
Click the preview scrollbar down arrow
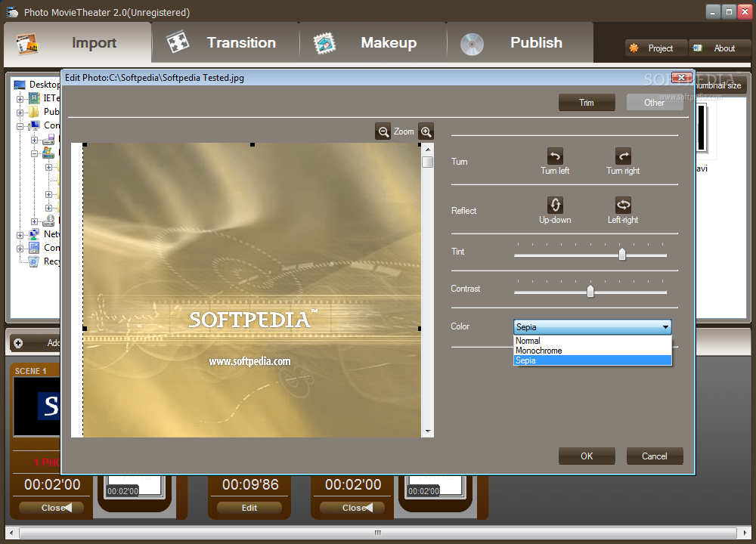(427, 431)
